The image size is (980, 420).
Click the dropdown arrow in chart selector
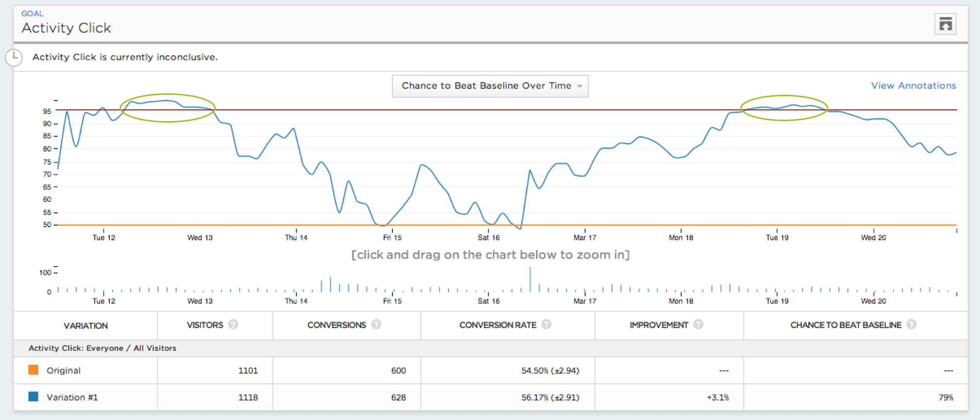click(580, 86)
